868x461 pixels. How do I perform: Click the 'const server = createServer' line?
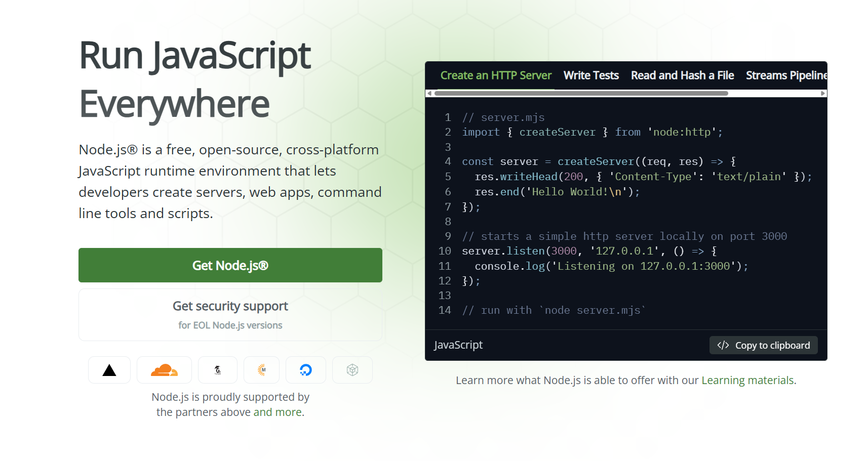click(599, 161)
